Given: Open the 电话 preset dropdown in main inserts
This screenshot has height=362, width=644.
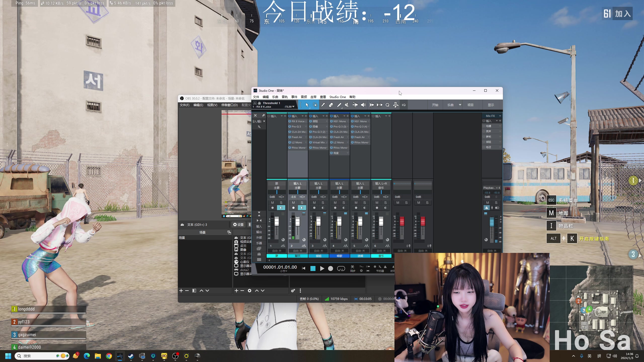Looking at the screenshot, I should click(500, 147).
